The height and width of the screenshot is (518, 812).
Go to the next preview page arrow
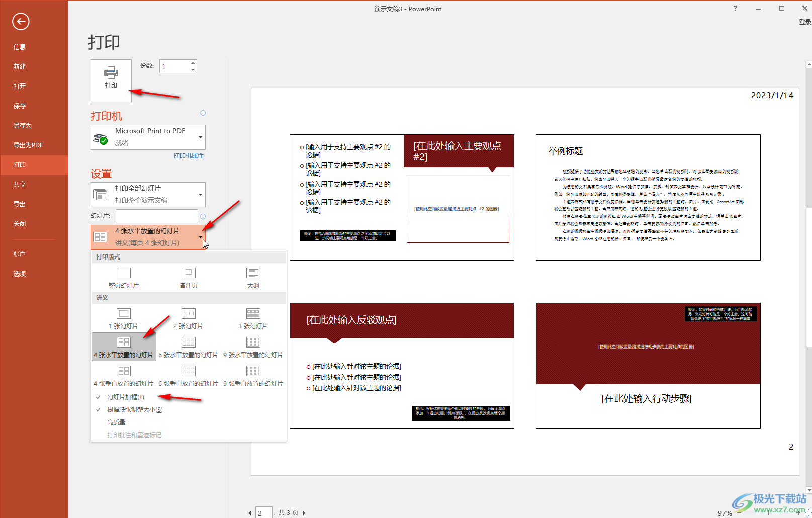pos(304,513)
